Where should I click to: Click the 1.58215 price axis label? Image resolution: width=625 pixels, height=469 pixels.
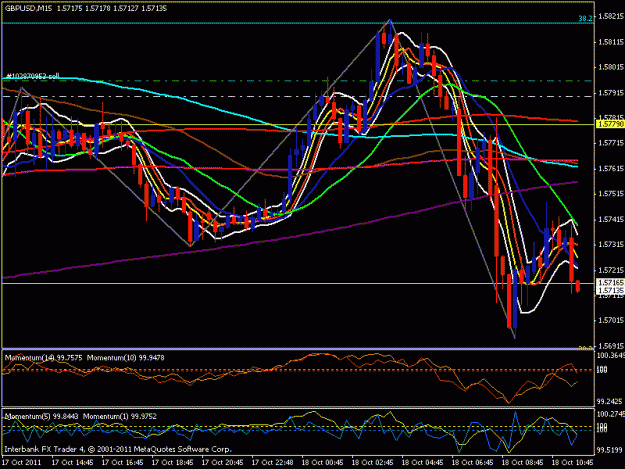[611, 16]
